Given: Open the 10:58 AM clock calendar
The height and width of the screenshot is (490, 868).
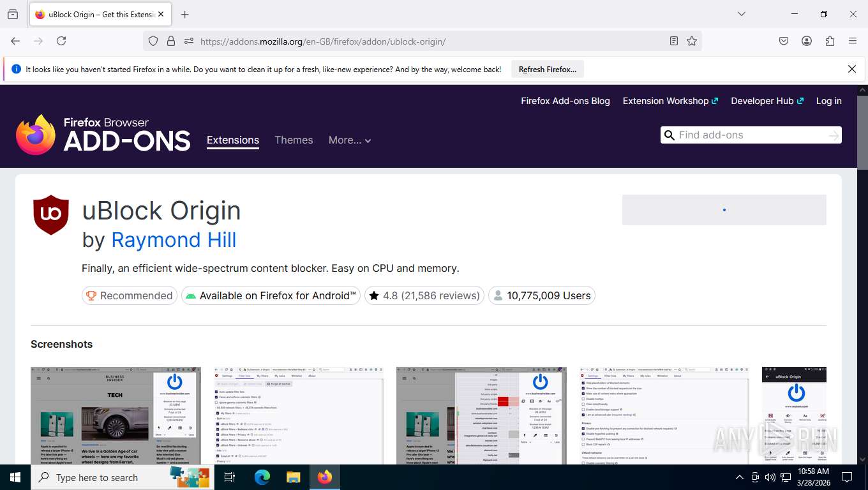Looking at the screenshot, I should [x=813, y=477].
